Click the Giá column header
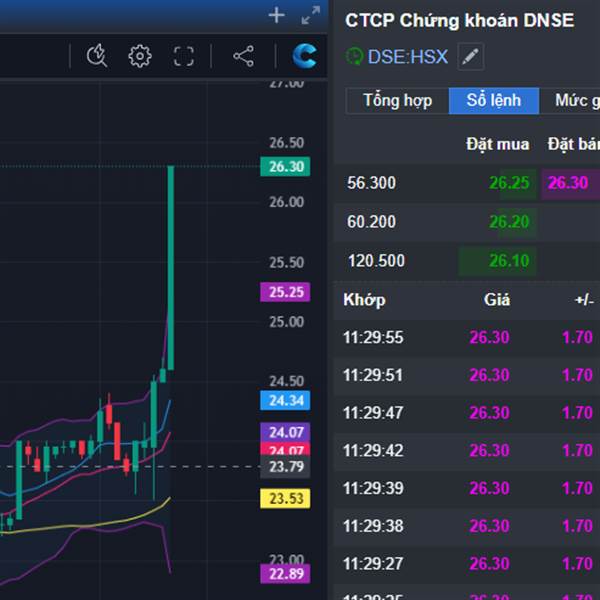Image resolution: width=600 pixels, height=600 pixels. tap(497, 300)
